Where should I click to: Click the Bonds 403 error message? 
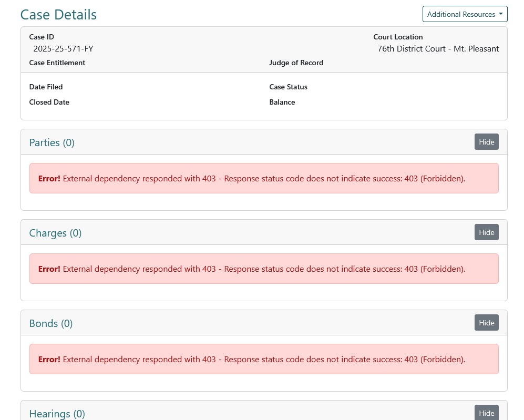[x=264, y=359]
